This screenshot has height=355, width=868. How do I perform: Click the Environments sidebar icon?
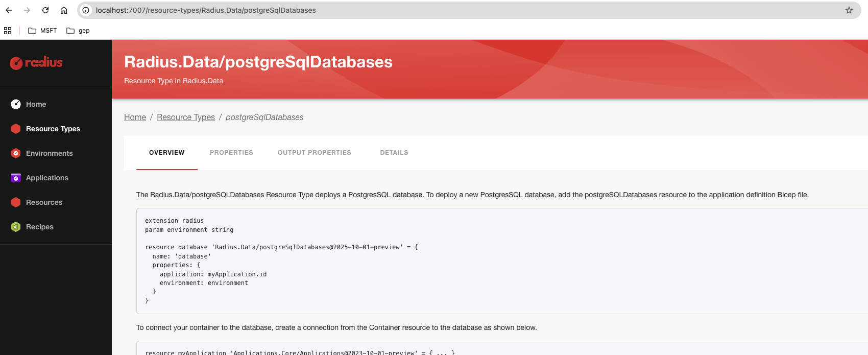pyautogui.click(x=16, y=153)
